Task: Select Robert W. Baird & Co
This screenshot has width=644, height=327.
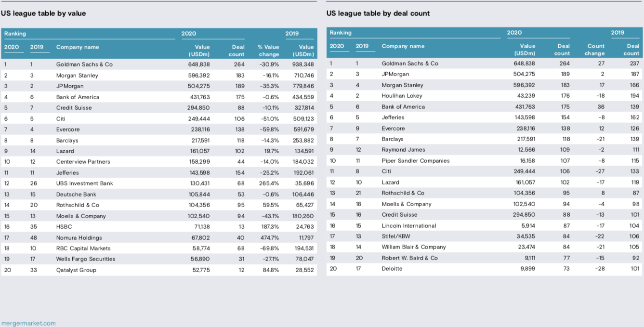Action: click(409, 258)
